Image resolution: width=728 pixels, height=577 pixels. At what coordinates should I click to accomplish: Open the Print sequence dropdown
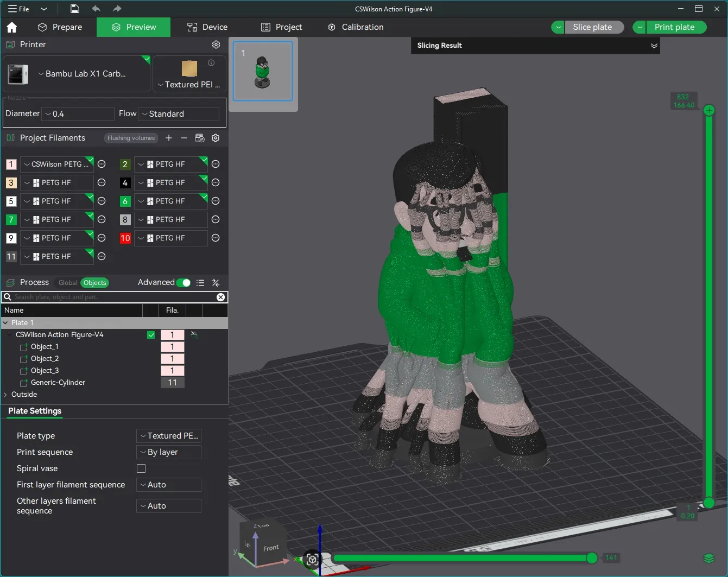pyautogui.click(x=168, y=452)
